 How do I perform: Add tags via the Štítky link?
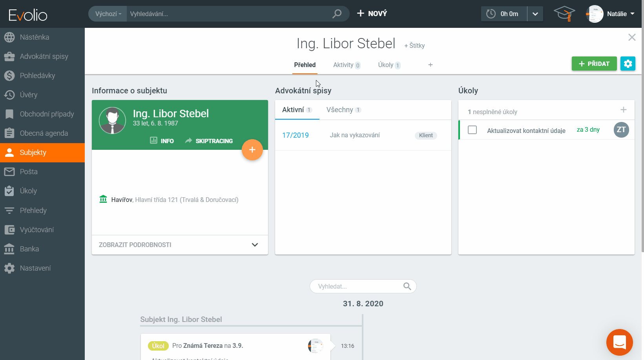point(414,45)
